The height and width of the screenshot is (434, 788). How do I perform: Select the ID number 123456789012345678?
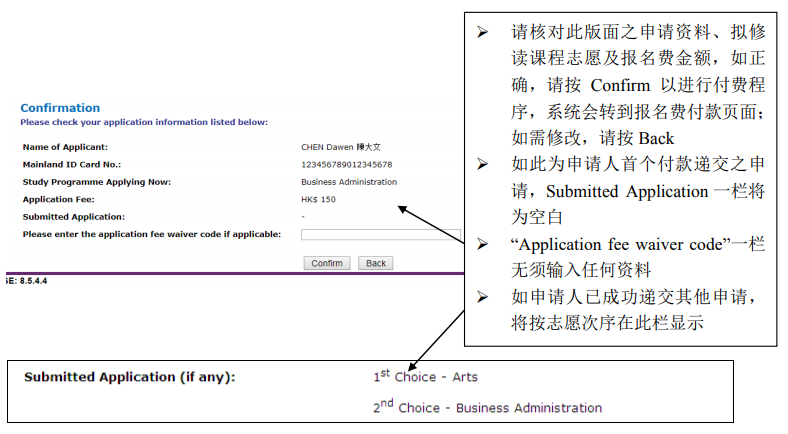346,164
